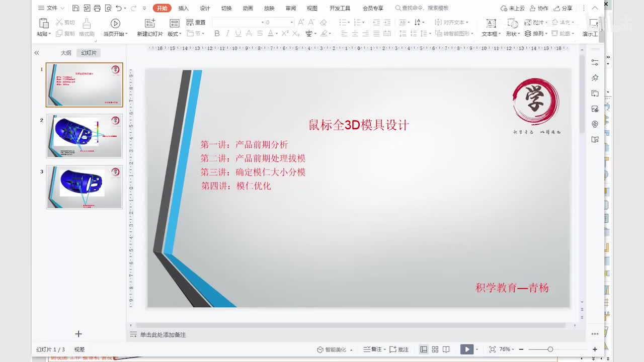Click the Undo arrow icon
The height and width of the screenshot is (362, 644).
(119, 8)
